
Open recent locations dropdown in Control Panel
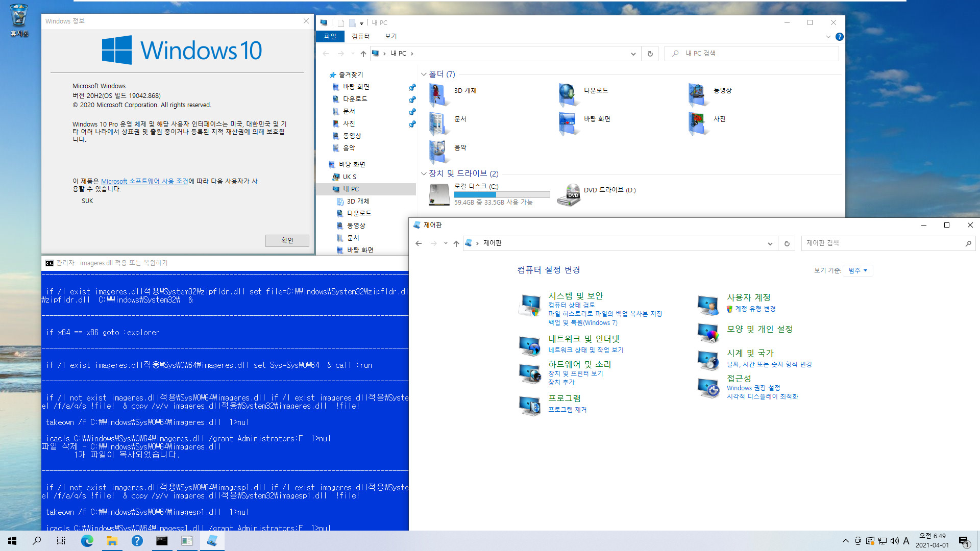click(x=446, y=243)
